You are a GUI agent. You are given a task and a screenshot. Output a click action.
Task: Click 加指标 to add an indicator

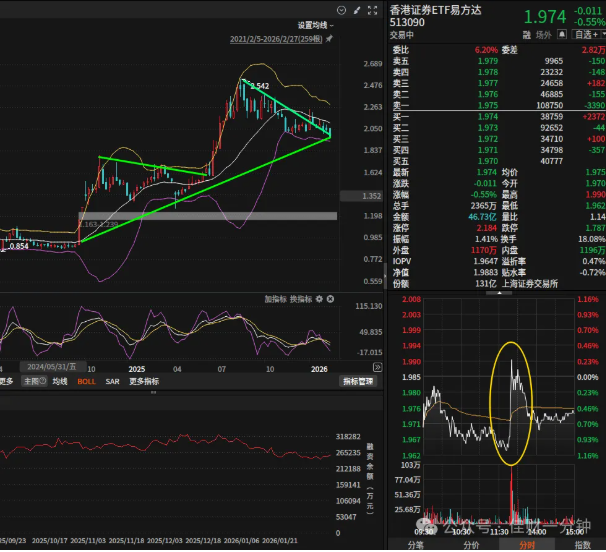coord(275,299)
